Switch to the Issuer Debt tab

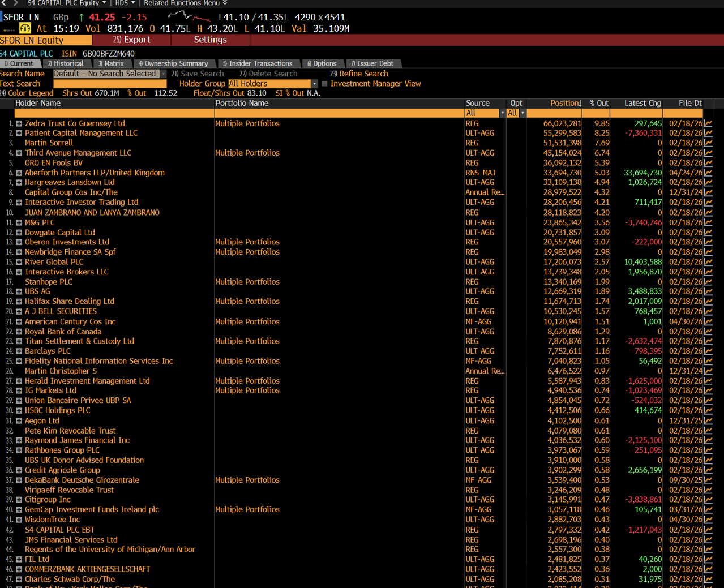tap(372, 63)
